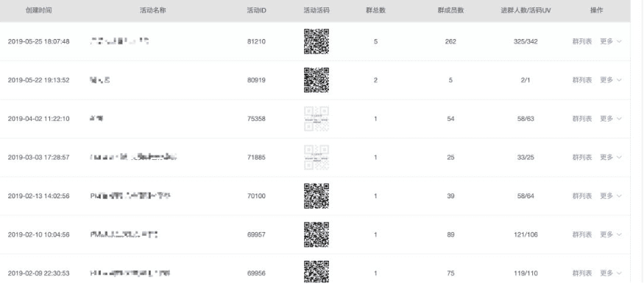This screenshot has width=644, height=286.
Task: Expand 更多 menu for activity 71885
Action: tap(610, 157)
